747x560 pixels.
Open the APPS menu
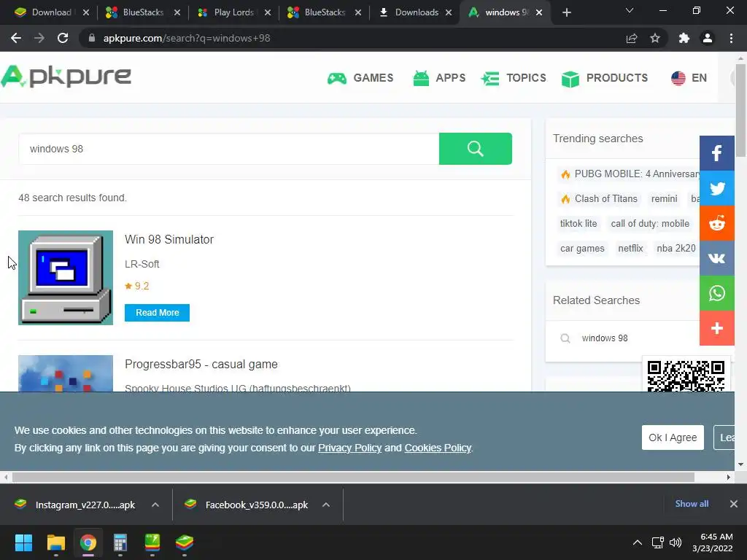pyautogui.click(x=439, y=77)
